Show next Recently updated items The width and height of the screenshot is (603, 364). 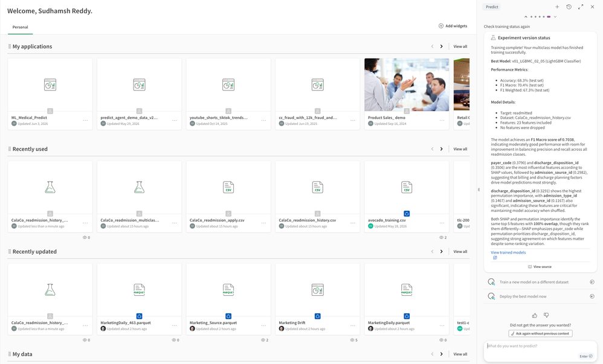pyautogui.click(x=441, y=252)
